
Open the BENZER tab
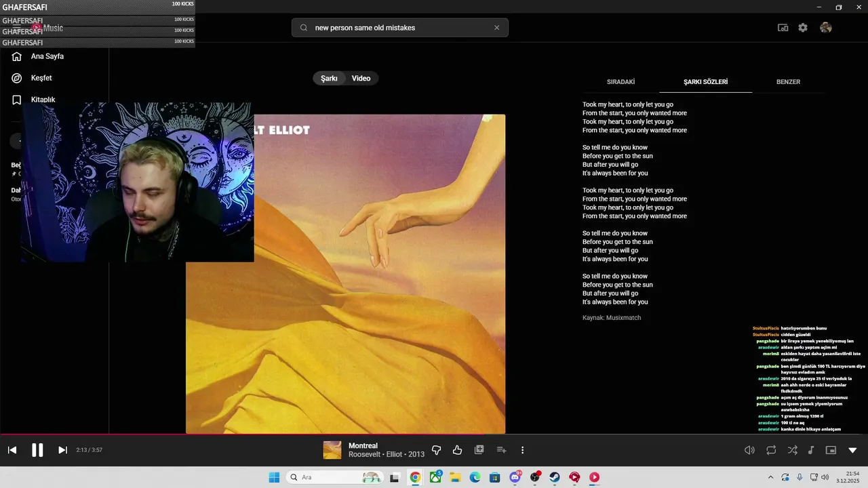pyautogui.click(x=788, y=82)
